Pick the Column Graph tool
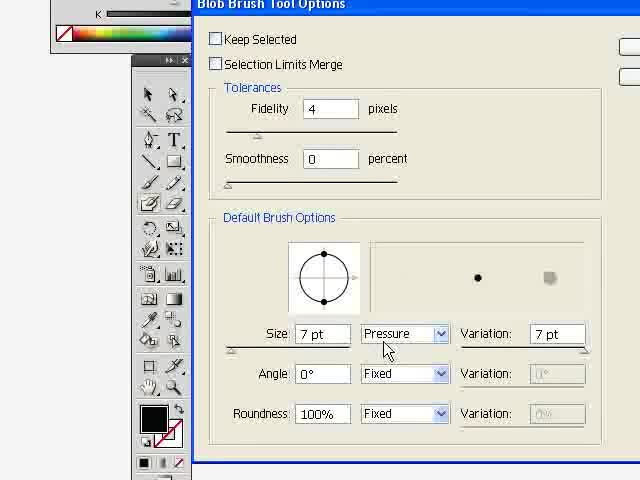This screenshot has width=640, height=480. 174,274
